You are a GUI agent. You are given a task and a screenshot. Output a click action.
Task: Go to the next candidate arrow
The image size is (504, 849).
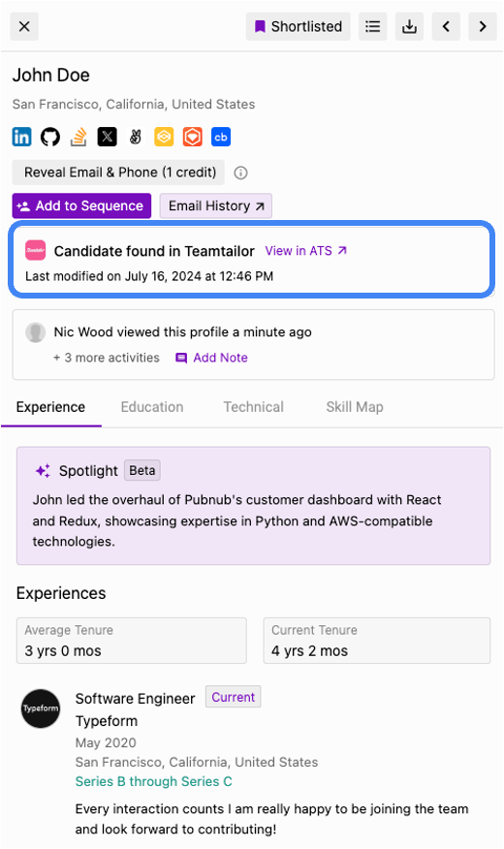[483, 26]
